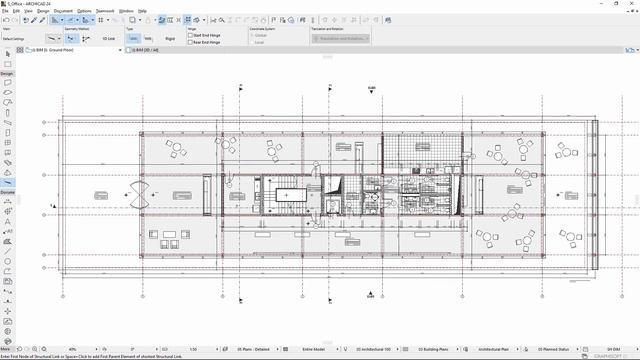Open the Entire Model partial structure dropdown

337,349
